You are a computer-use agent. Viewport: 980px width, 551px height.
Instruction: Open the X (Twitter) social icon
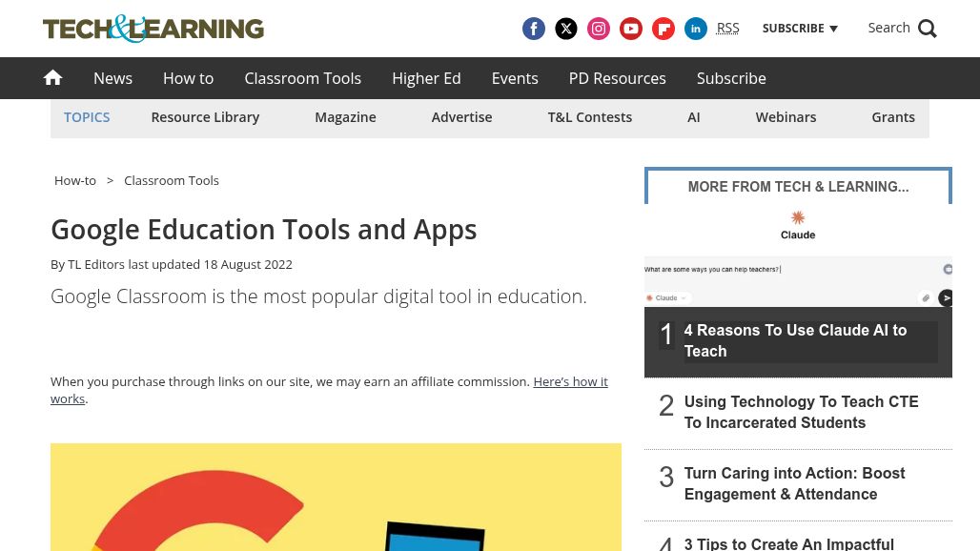pos(565,29)
